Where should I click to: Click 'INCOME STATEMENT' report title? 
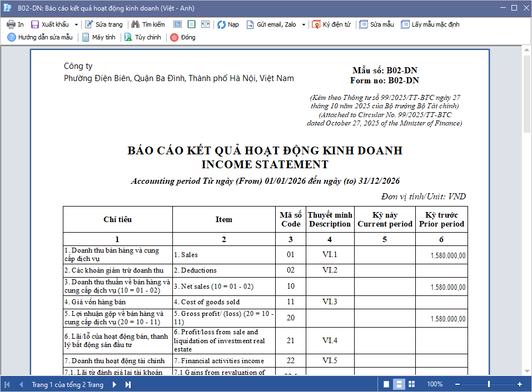coord(265,164)
